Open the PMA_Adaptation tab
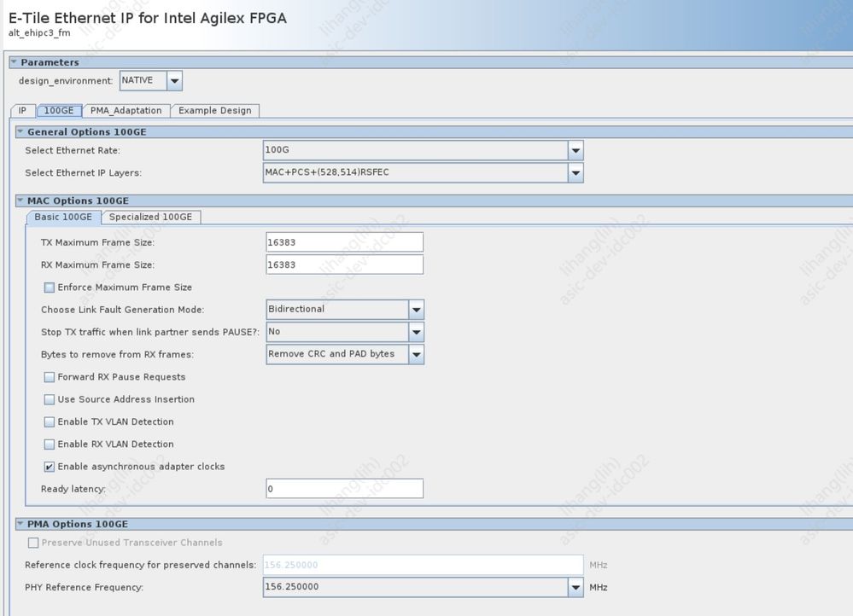 coord(126,110)
